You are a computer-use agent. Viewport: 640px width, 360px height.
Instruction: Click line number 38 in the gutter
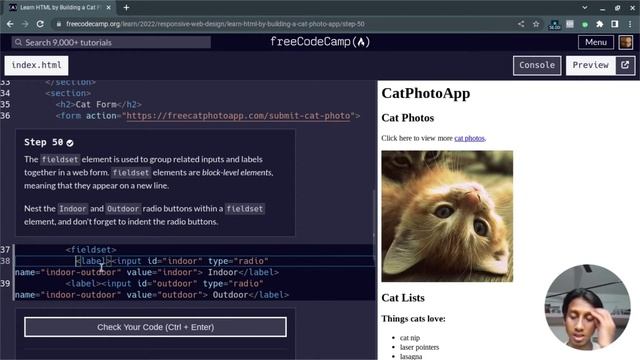(x=5, y=261)
